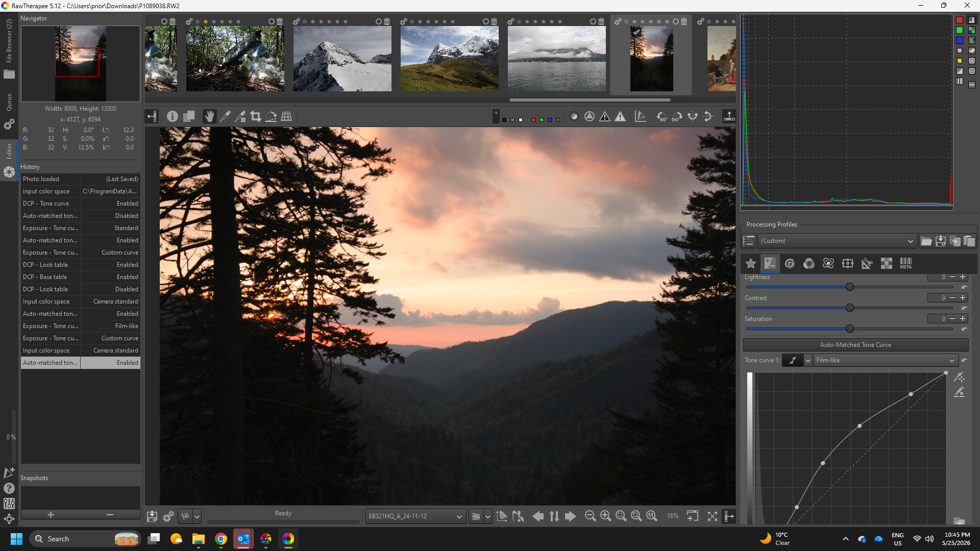Click the Saturation value input field
The height and width of the screenshot is (551, 980).
[x=937, y=319]
